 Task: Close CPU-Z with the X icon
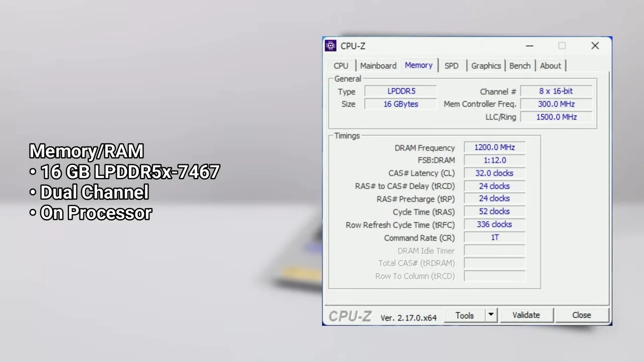click(595, 46)
